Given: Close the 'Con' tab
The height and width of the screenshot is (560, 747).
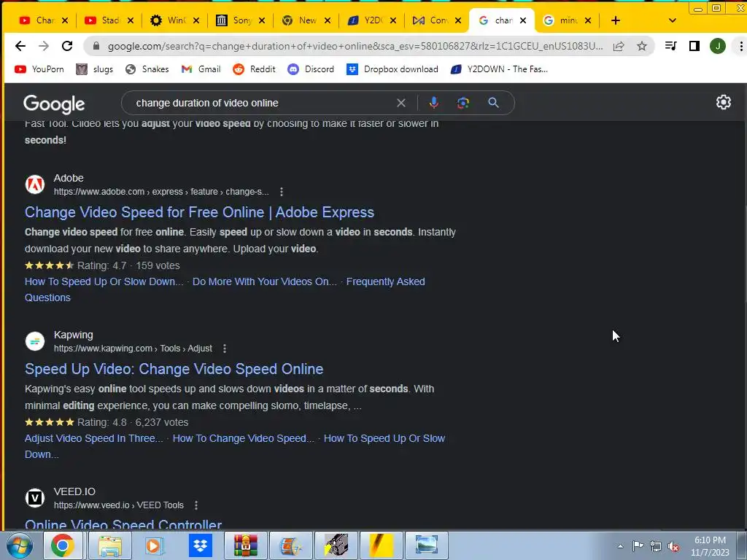Looking at the screenshot, I should pos(458,20).
